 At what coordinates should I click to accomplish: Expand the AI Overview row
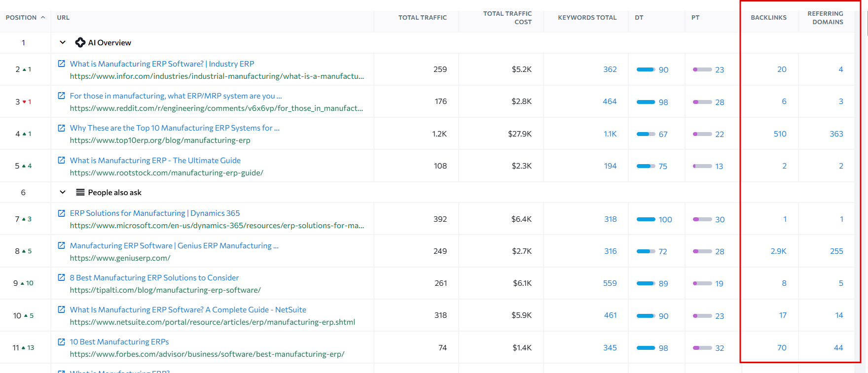[x=63, y=42]
